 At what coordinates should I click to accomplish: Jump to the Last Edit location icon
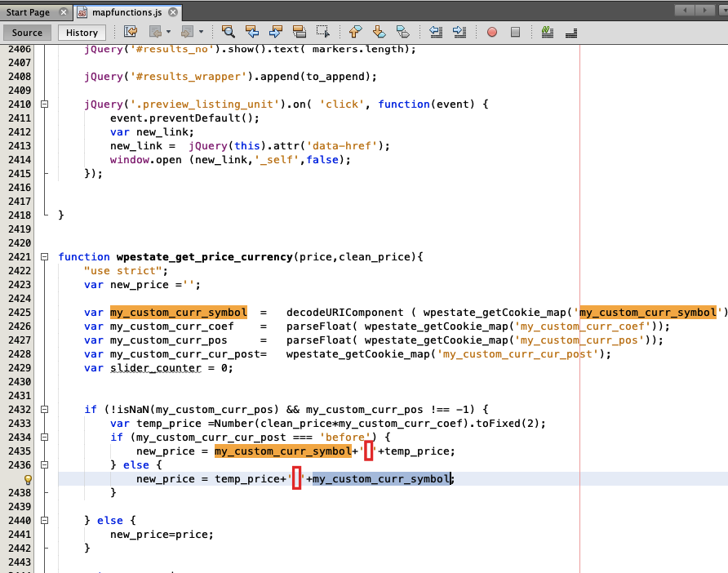tap(131, 32)
